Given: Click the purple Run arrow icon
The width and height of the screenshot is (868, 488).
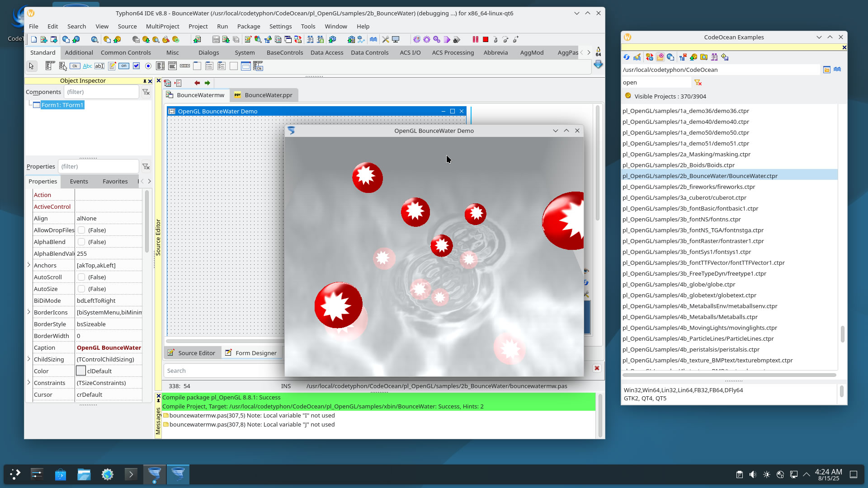Looking at the screenshot, I should 447,40.
